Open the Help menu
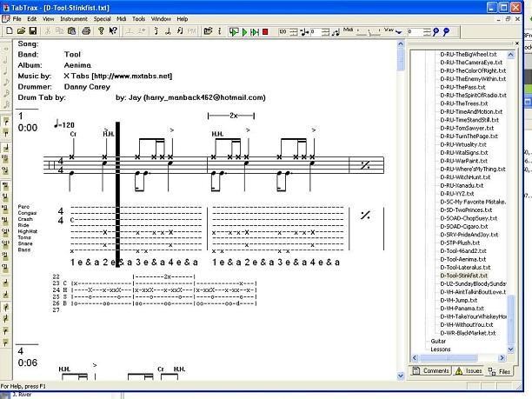 pos(183,19)
